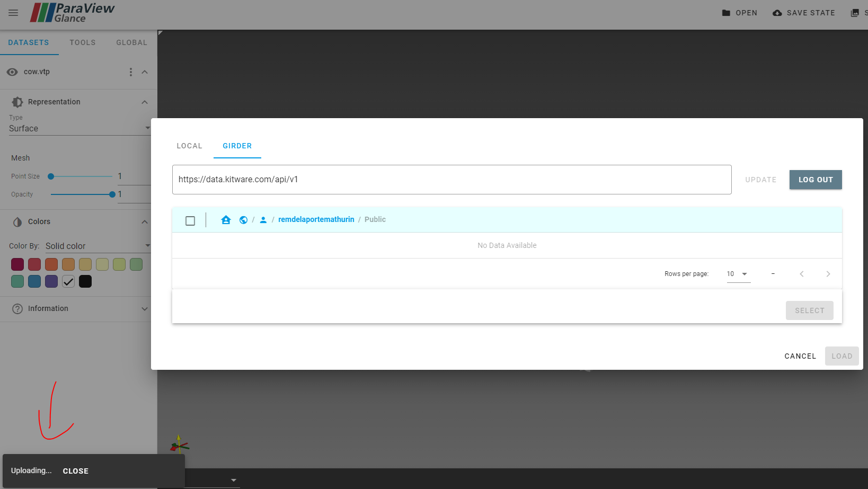
Task: Click the OPEN icon in the toolbar
Action: 726,13
